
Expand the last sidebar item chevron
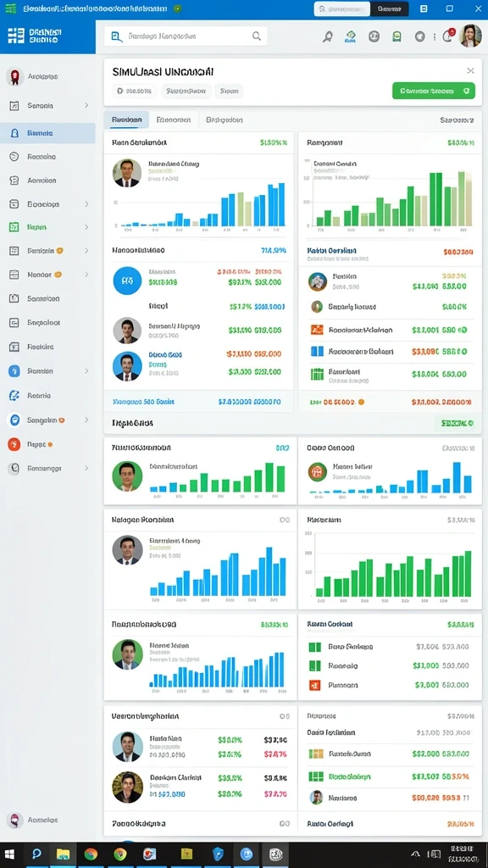86,468
